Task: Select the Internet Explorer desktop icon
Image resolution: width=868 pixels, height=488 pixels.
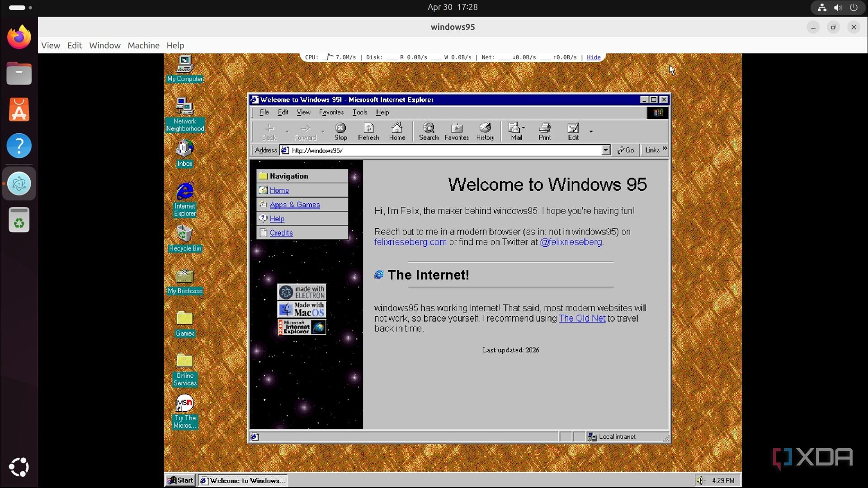Action: tap(184, 199)
